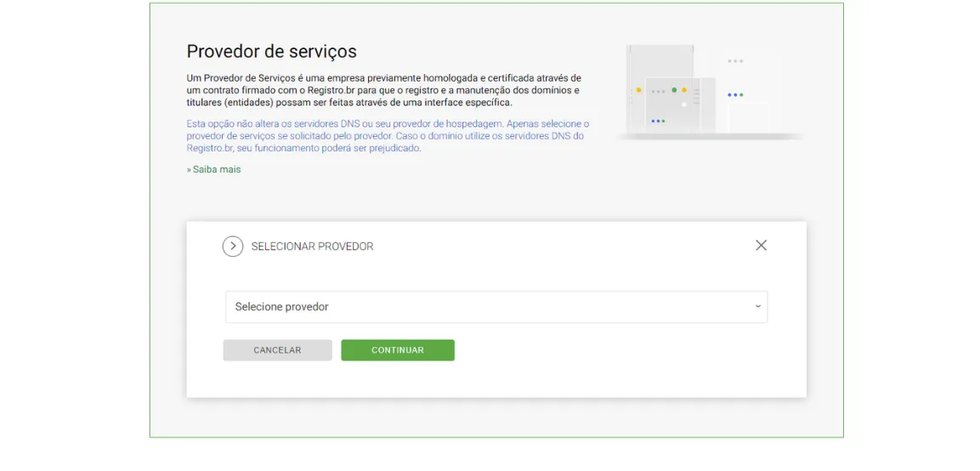Click the blue DNS notice paragraph

pyautogui.click(x=388, y=136)
